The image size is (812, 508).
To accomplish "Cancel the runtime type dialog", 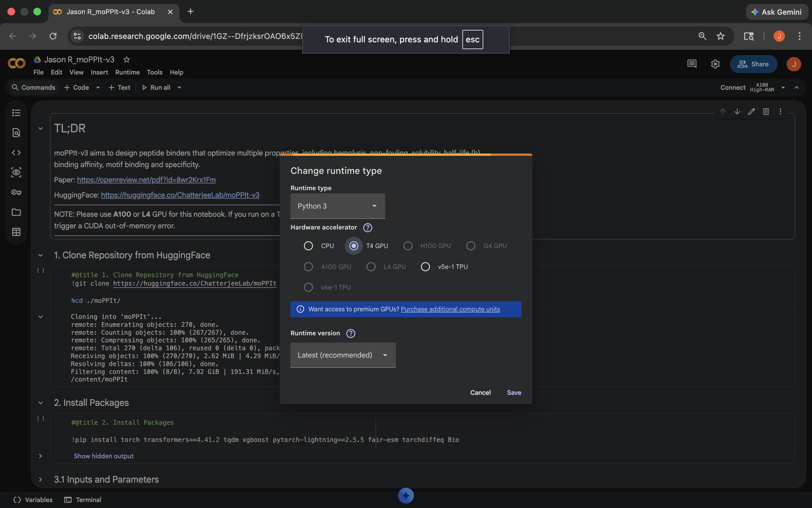I will [480, 393].
